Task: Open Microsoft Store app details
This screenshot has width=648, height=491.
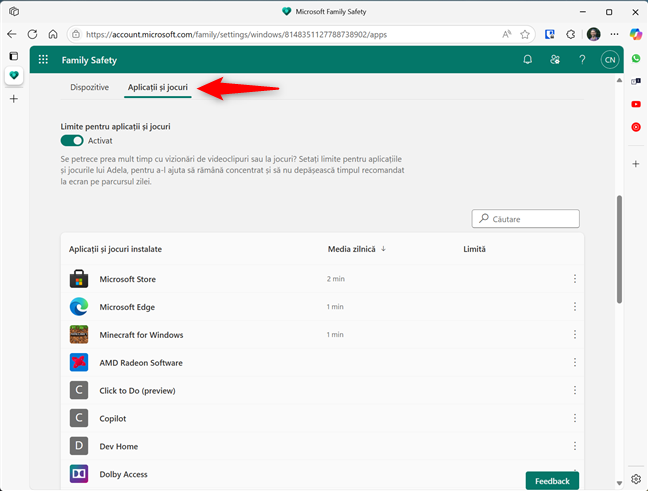Action: coord(128,279)
